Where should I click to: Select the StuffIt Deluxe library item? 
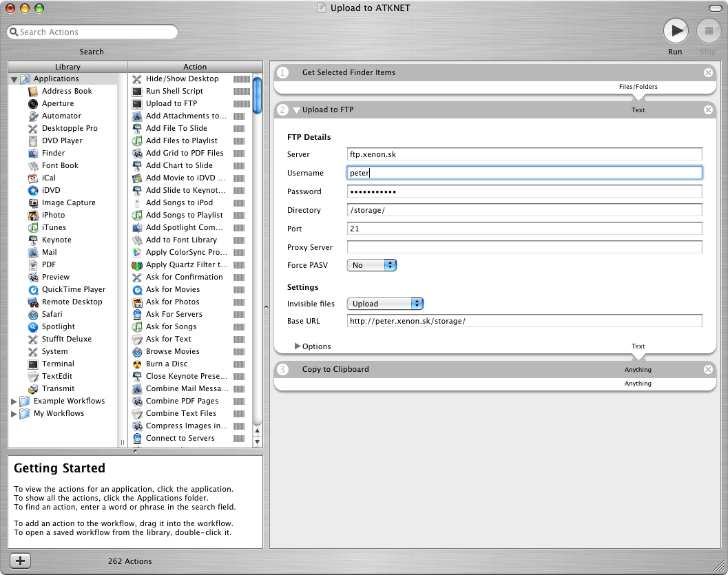coord(63,339)
